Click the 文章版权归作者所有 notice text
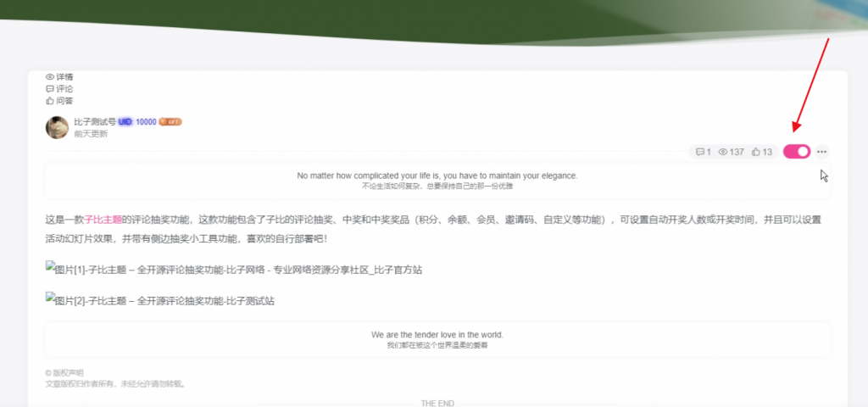868x407 pixels. (x=114, y=383)
